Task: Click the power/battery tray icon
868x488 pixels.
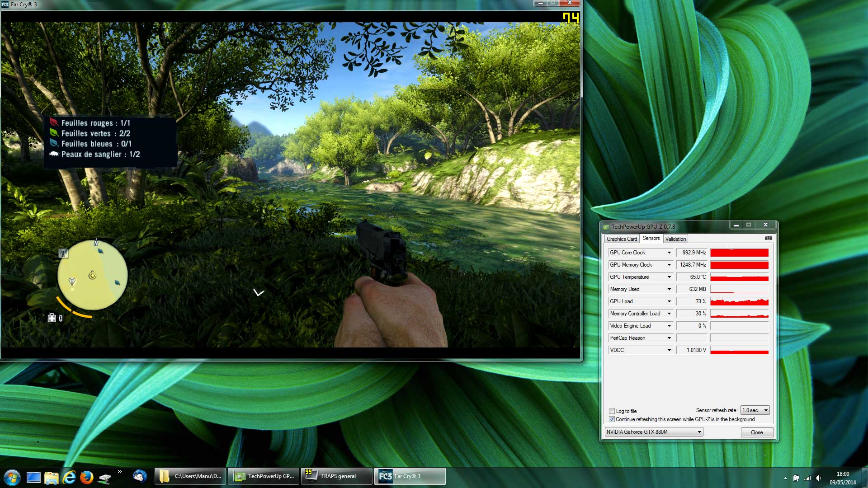Action: click(796, 478)
